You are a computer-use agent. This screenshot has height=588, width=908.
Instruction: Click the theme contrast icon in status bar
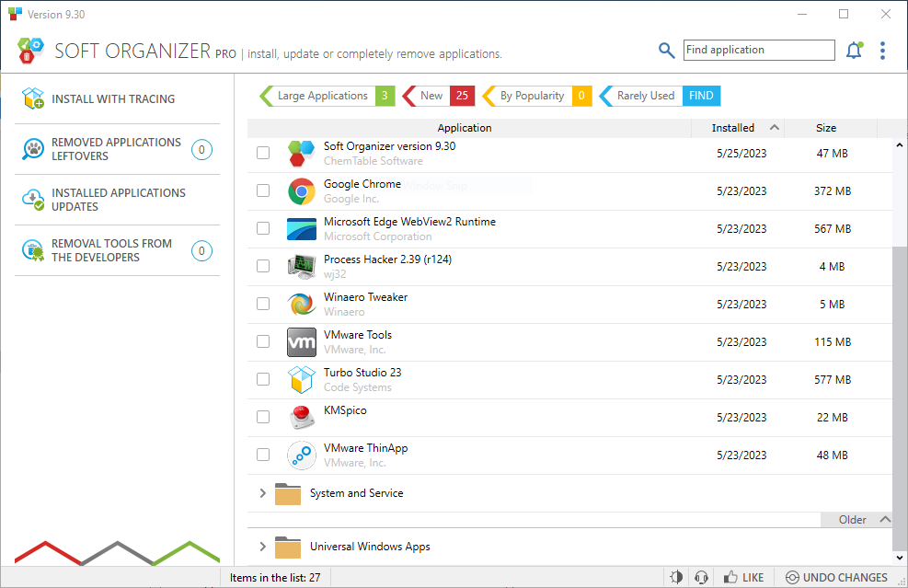(676, 578)
